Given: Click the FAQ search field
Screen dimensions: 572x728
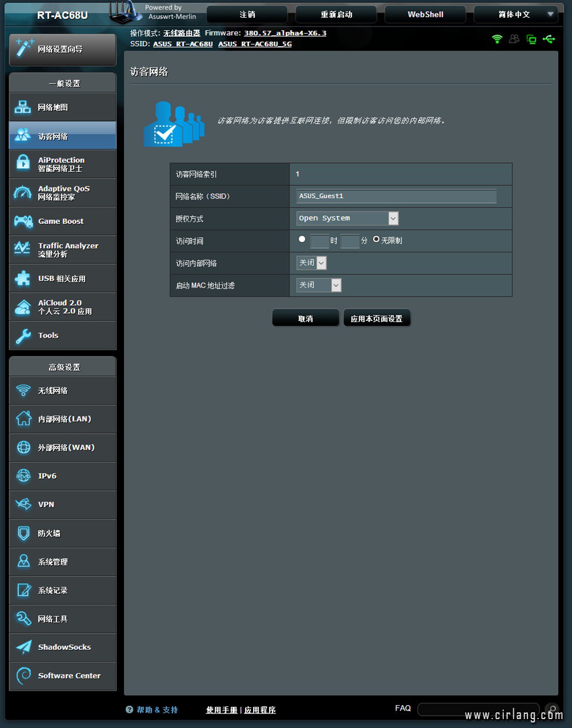Looking at the screenshot, I should pos(478,709).
